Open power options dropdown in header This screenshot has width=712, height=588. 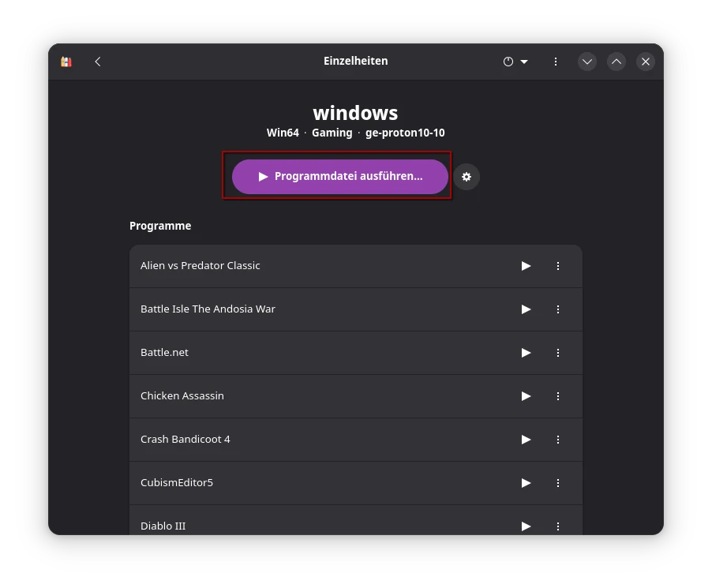(x=515, y=62)
